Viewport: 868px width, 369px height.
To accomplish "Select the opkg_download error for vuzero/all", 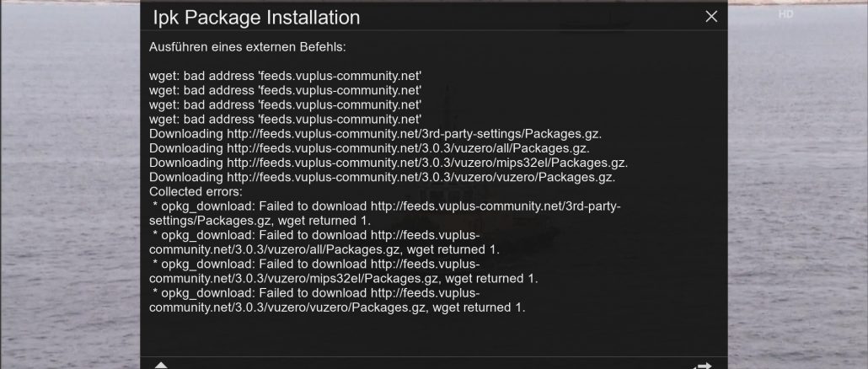I will pos(324,242).
